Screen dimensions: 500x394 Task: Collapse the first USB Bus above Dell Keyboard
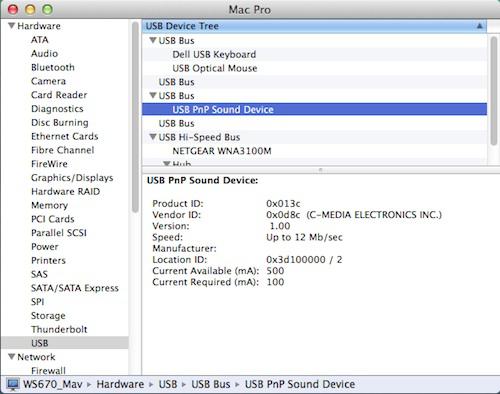153,40
